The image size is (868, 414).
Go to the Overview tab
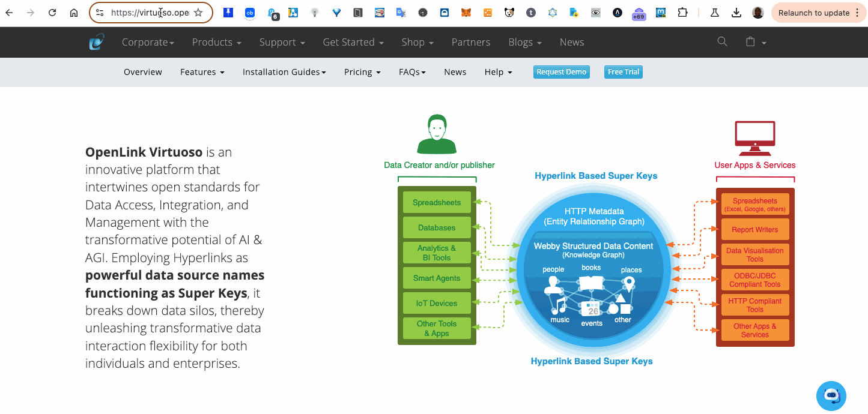pos(143,72)
